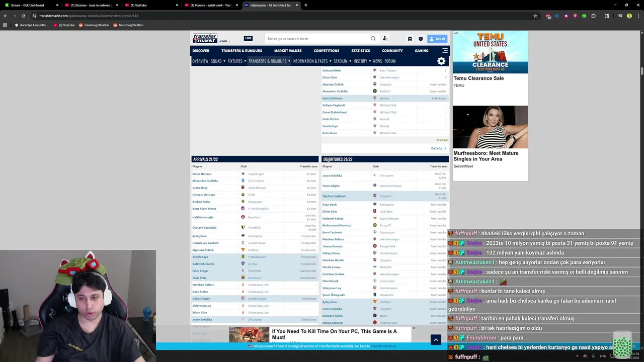Open the bookmark watchlist icon
Screen dimensions: 644x362
tap(410, 39)
